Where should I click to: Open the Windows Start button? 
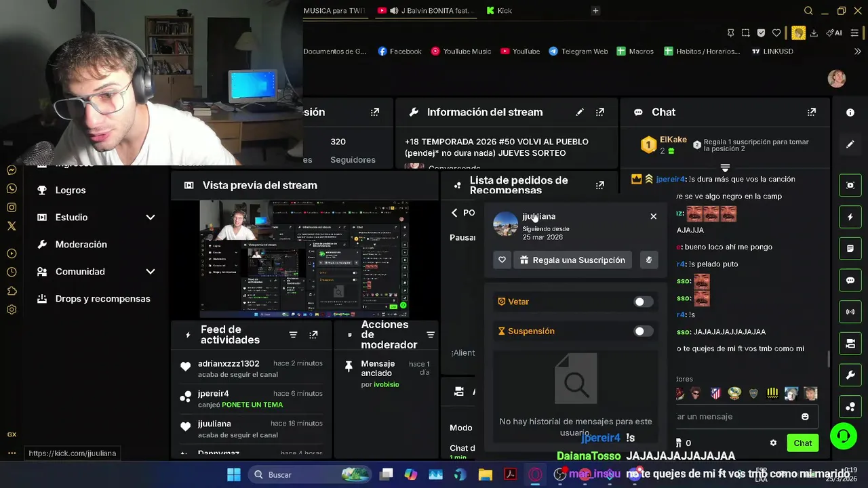233,474
